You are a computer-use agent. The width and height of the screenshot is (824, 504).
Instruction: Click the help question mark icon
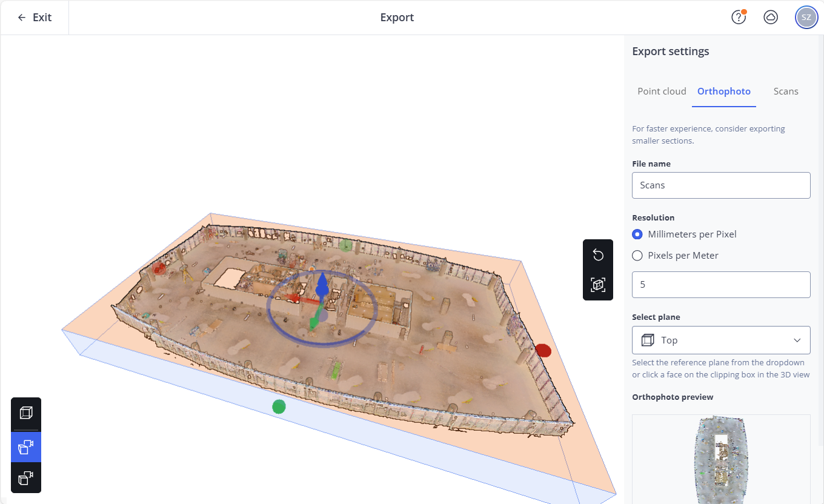[738, 18]
